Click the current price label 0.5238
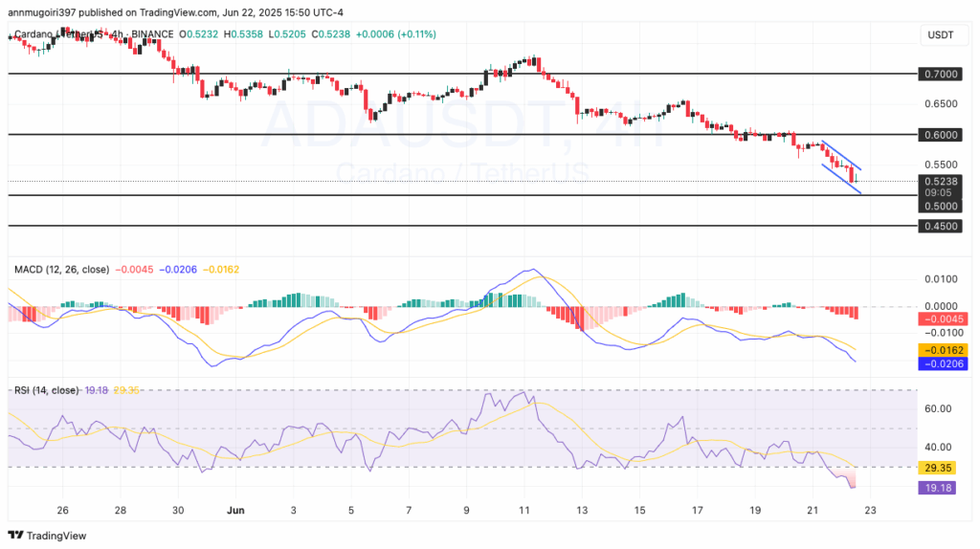 pos(940,182)
